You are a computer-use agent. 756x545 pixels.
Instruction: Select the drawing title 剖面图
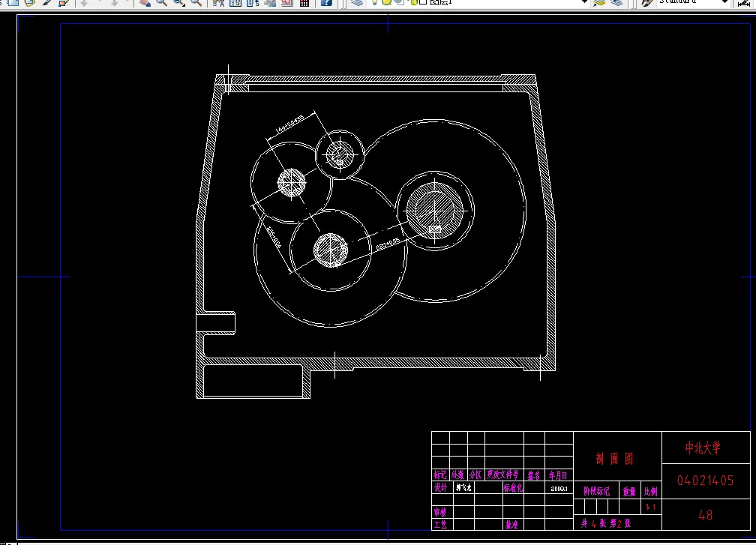pyautogui.click(x=614, y=459)
